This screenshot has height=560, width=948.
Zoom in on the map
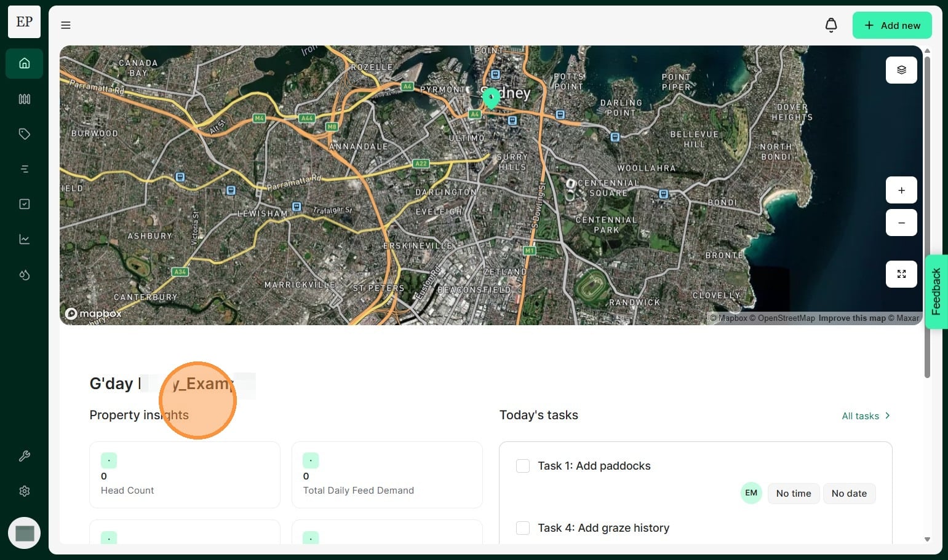[901, 191]
